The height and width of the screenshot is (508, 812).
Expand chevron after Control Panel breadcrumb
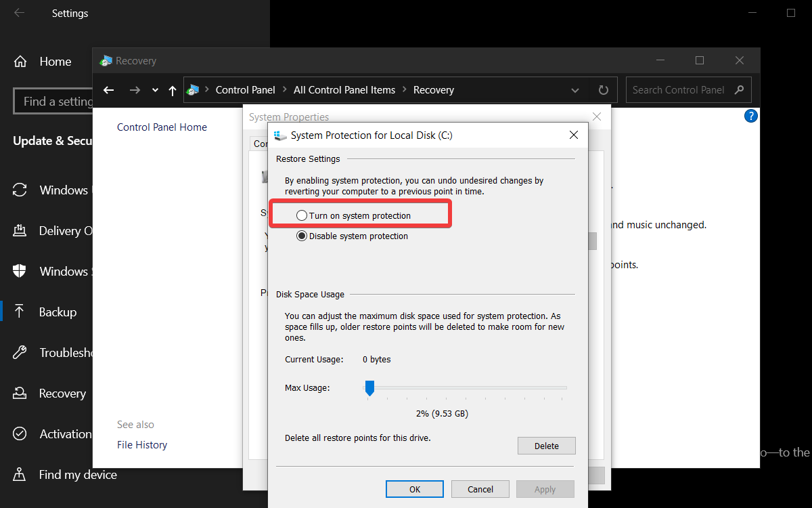click(285, 90)
